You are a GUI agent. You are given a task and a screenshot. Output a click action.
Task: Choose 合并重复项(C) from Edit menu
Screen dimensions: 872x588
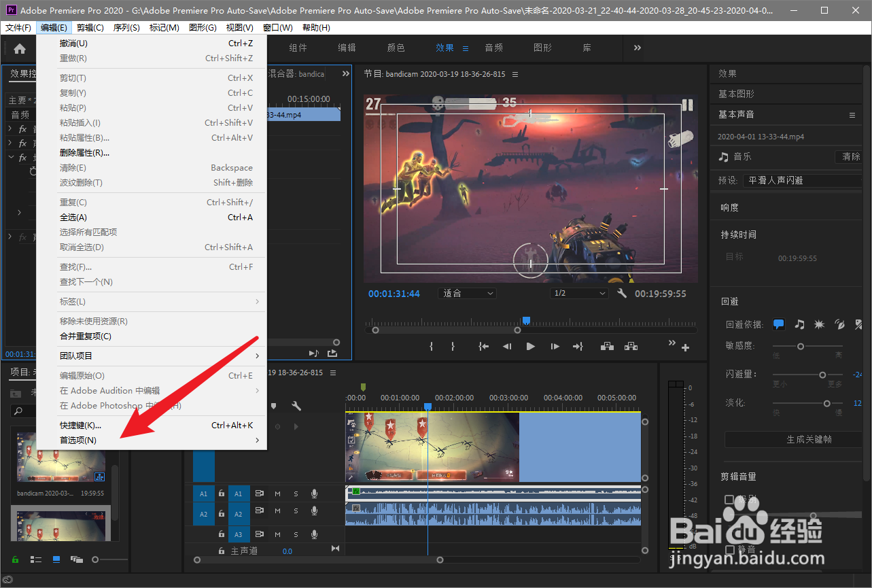coord(152,336)
